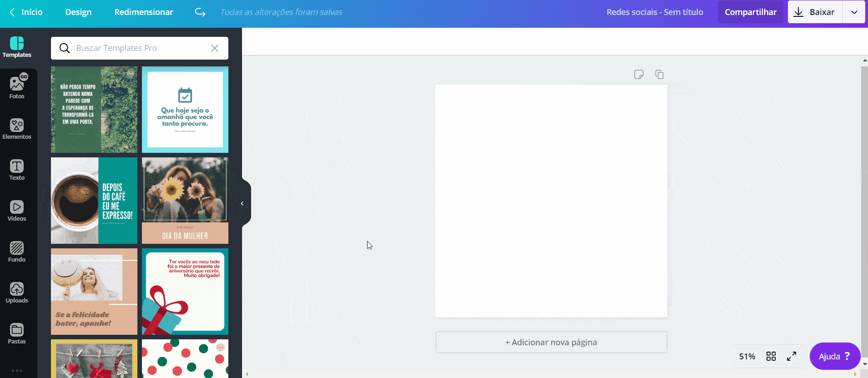Click Adicionar nova página button
The width and height of the screenshot is (868, 378).
click(551, 342)
